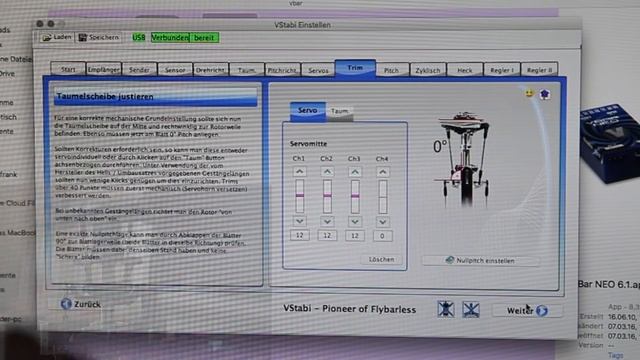Screen dimensions: 640x360
Task: Click Nullpitch einstellen button
Action: (480, 260)
